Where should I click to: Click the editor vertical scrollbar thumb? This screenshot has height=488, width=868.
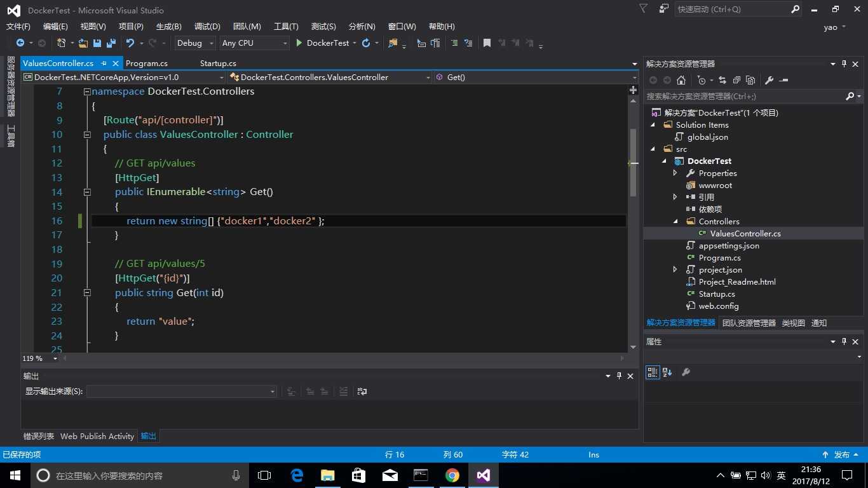(633, 162)
